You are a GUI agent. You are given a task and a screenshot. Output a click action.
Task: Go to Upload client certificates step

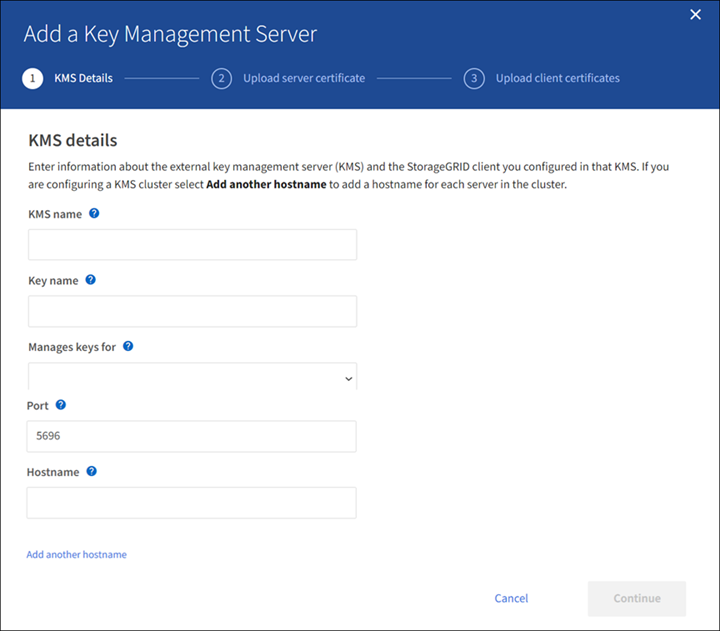pyautogui.click(x=557, y=78)
